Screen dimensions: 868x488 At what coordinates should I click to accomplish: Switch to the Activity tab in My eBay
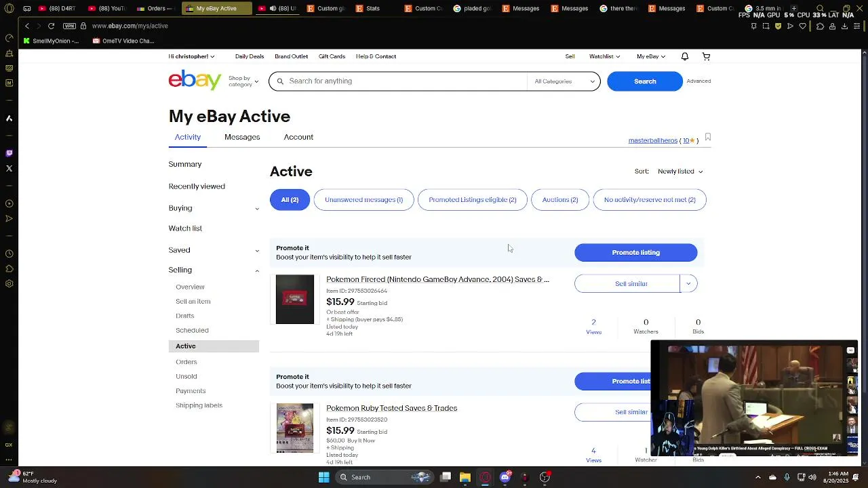point(188,137)
